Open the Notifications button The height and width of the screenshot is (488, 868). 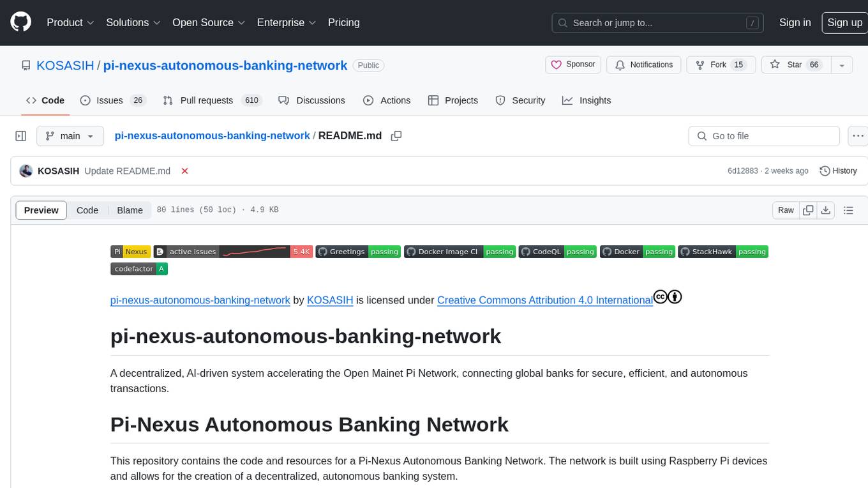(643, 65)
